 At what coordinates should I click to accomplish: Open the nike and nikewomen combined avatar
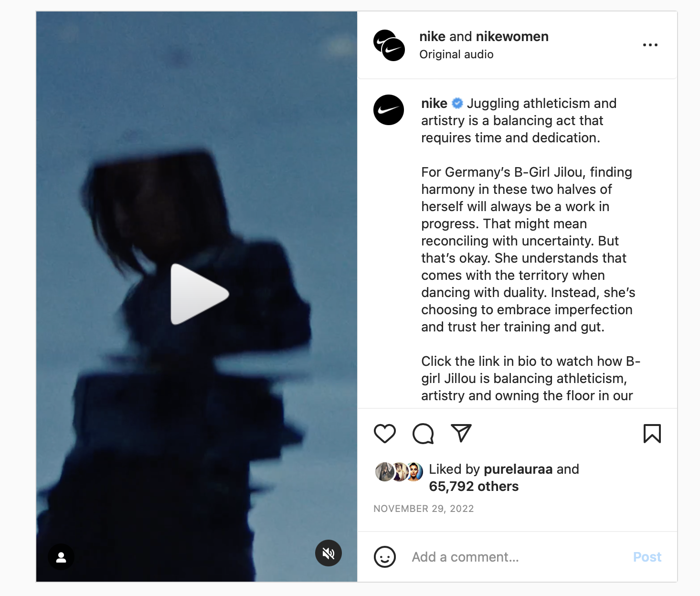(389, 45)
